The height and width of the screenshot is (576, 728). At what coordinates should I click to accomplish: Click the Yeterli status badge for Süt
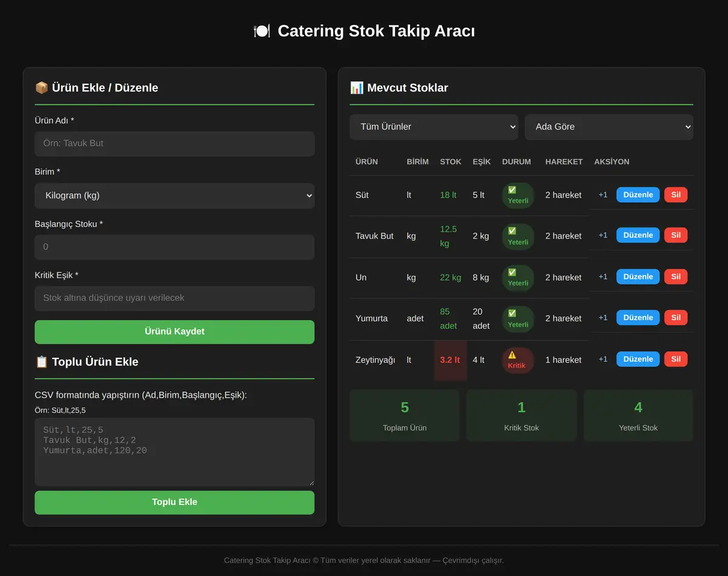517,195
